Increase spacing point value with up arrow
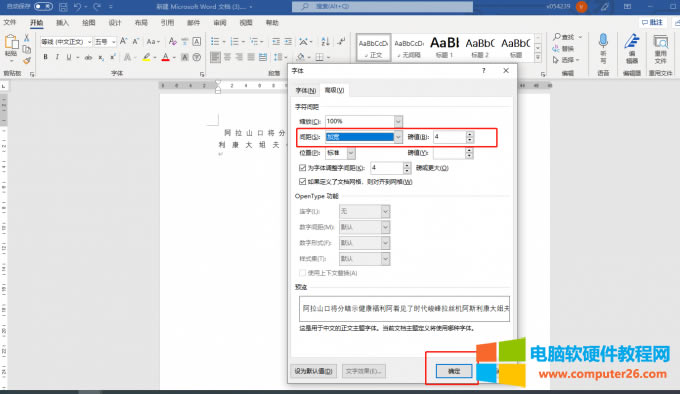 (x=470, y=134)
